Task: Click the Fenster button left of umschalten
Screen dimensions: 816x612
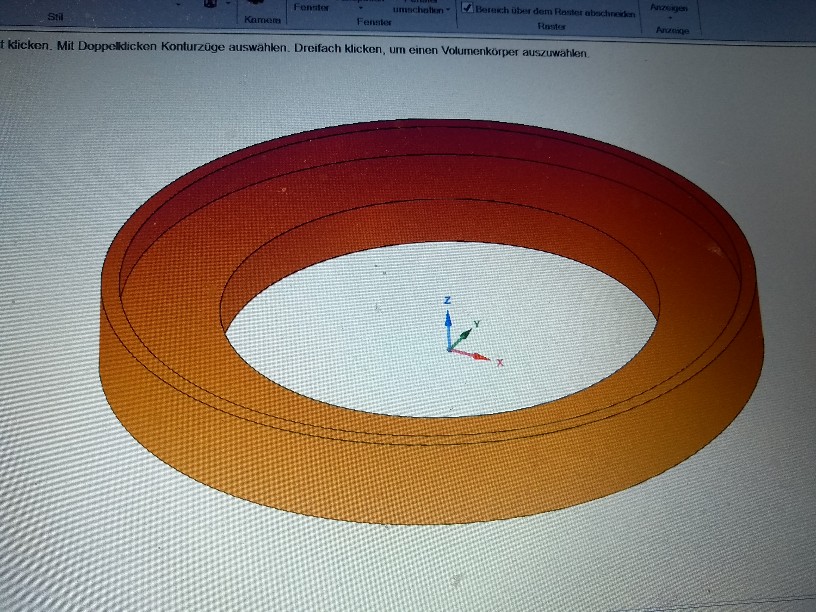Action: (311, 7)
